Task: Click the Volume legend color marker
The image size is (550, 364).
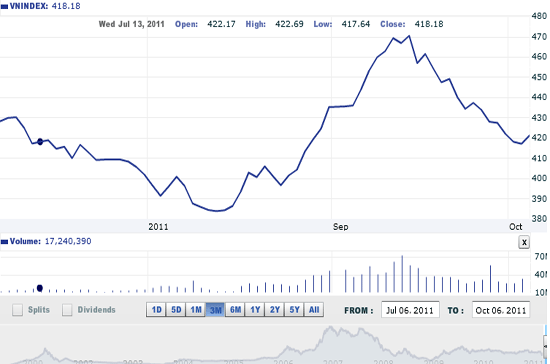Action: click(4, 242)
